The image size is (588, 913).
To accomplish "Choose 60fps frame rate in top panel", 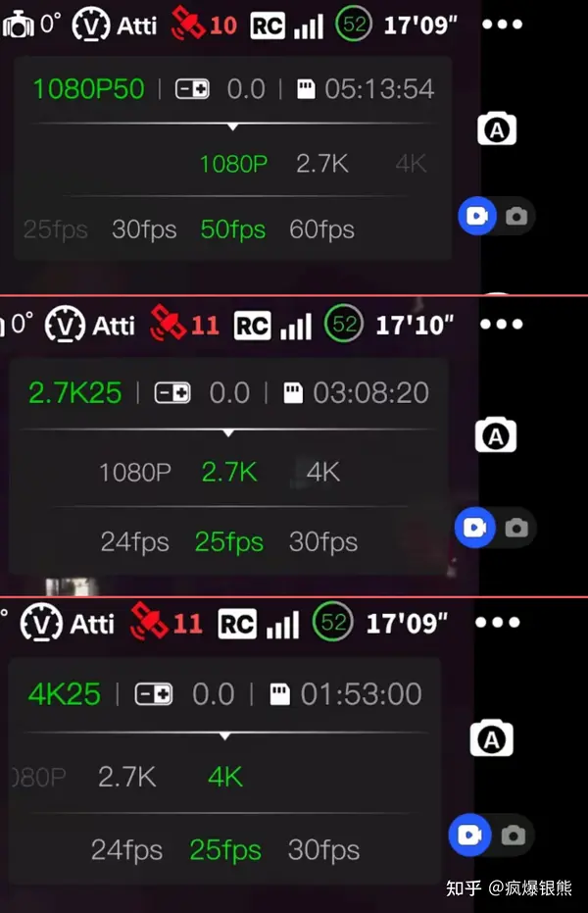I will click(321, 229).
